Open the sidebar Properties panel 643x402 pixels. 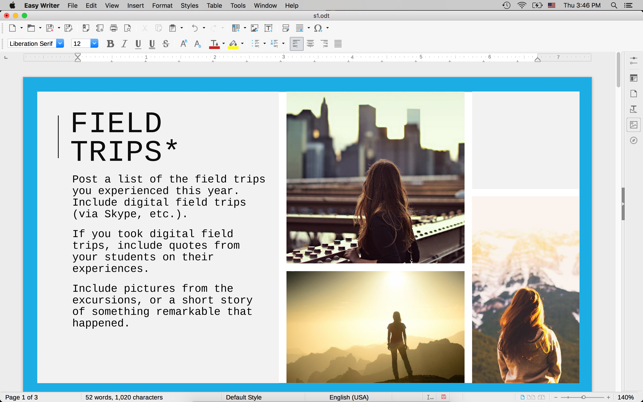[x=633, y=78]
